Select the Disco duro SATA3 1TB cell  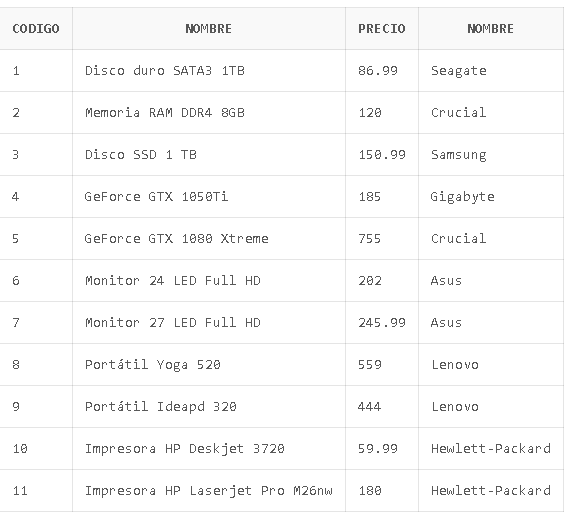point(209,70)
